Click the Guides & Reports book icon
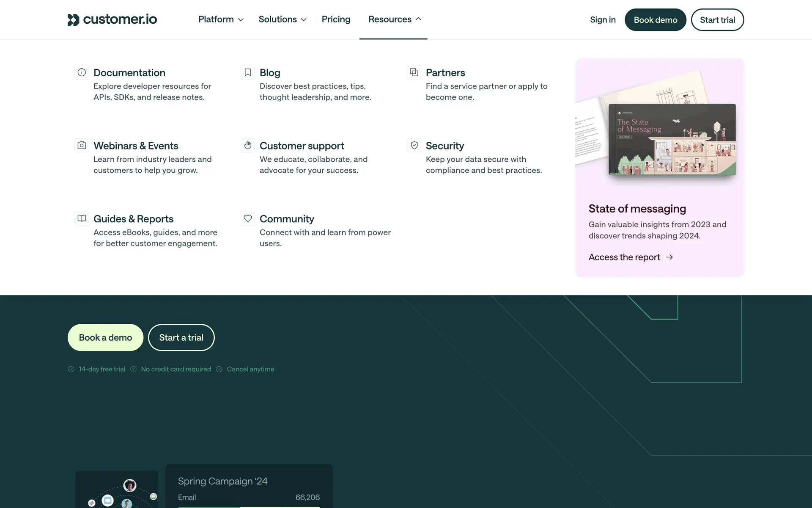The height and width of the screenshot is (508, 812). 82,218
